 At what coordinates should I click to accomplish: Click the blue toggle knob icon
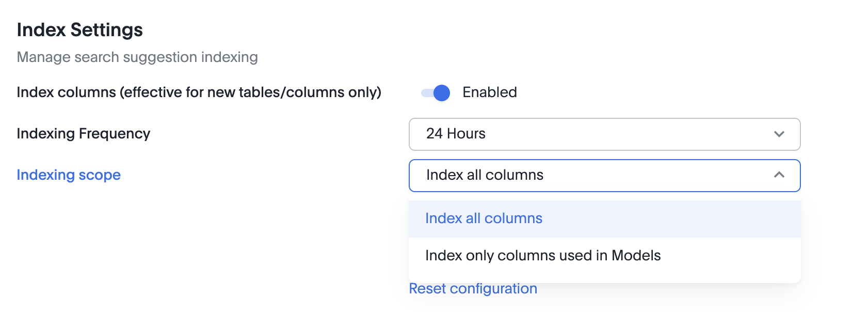442,93
